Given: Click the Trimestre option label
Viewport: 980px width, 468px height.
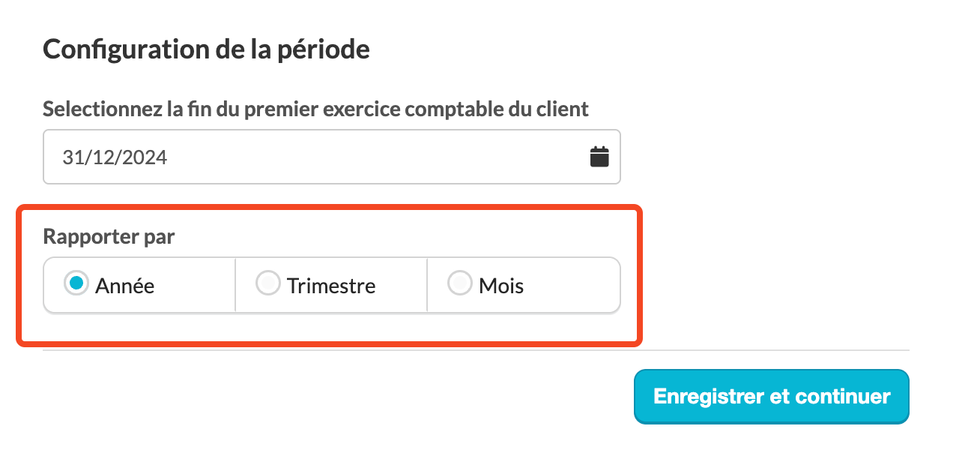Looking at the screenshot, I should [x=331, y=286].
